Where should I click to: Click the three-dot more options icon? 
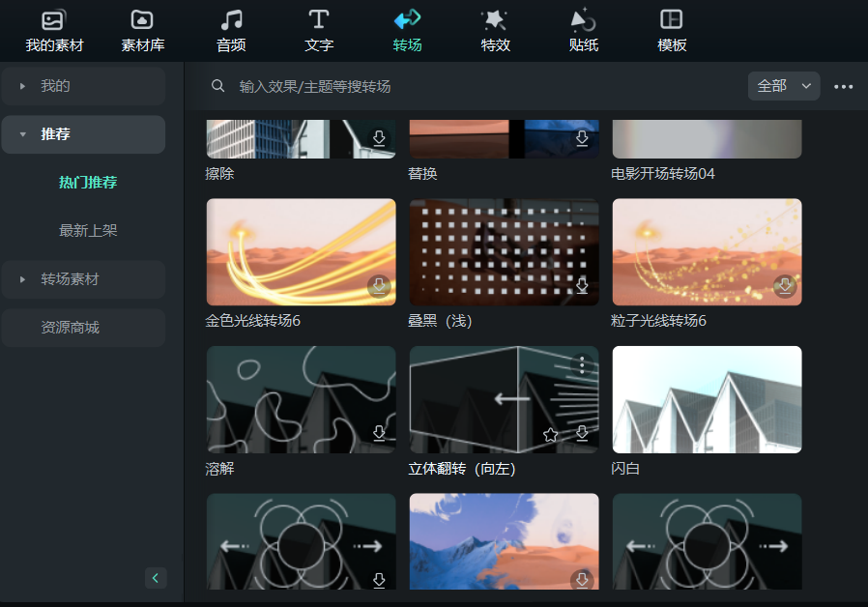(843, 87)
